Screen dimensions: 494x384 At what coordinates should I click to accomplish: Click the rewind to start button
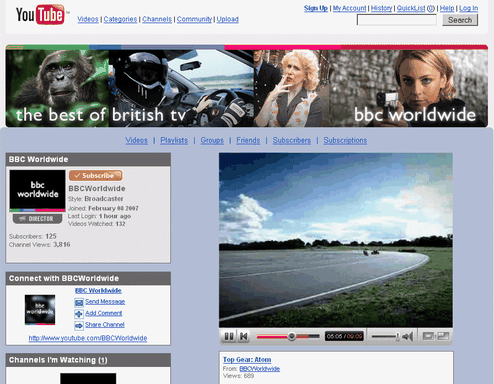point(244,336)
